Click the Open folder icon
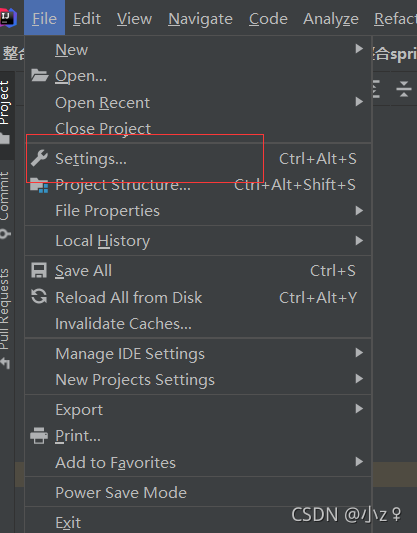 [39, 75]
